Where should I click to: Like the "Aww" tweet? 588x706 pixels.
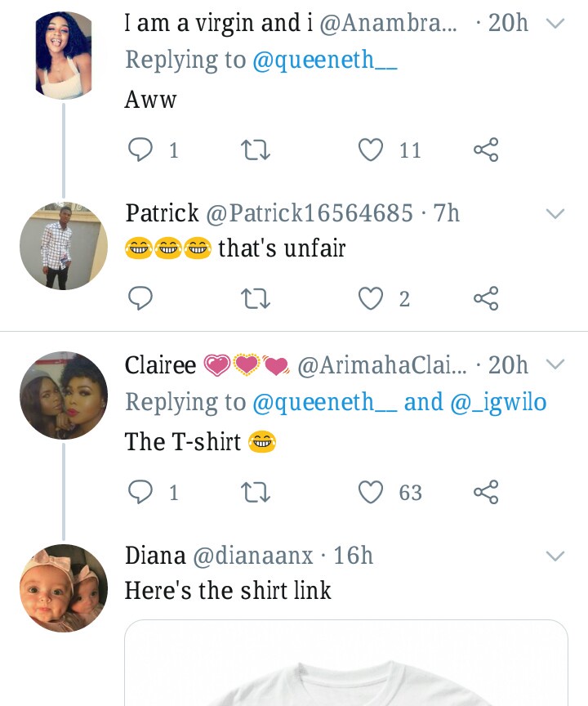[x=372, y=150]
